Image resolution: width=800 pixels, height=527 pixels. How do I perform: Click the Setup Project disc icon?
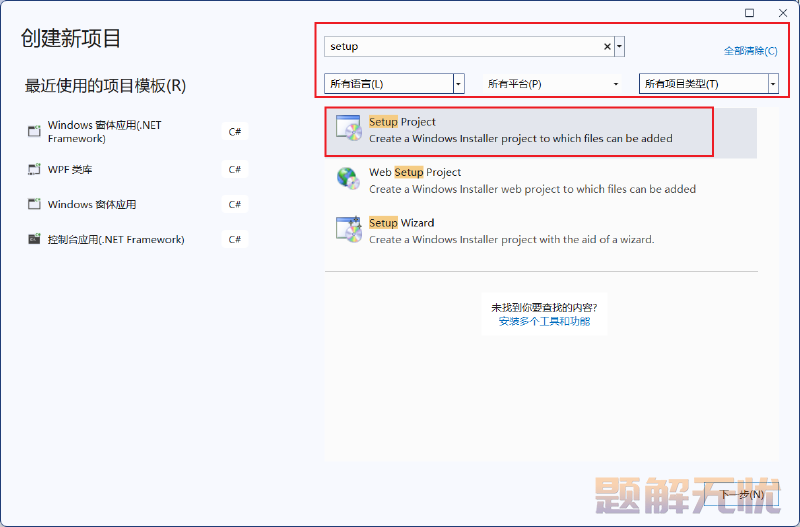[348, 128]
